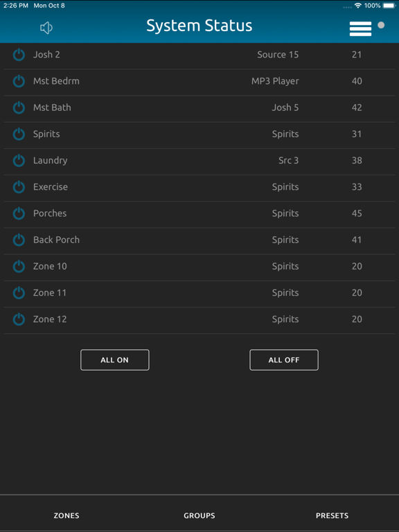The height and width of the screenshot is (532, 399).
Task: Tap the Src 3 source label
Action: coord(289,161)
